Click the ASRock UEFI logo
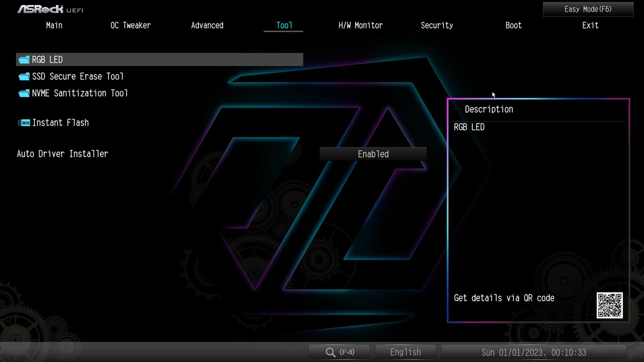Viewport: 644px width, 362px height. click(50, 9)
